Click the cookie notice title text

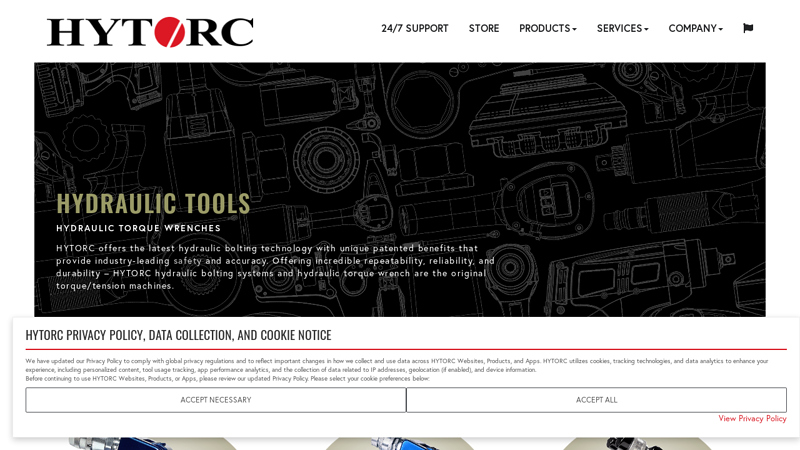[178, 335]
